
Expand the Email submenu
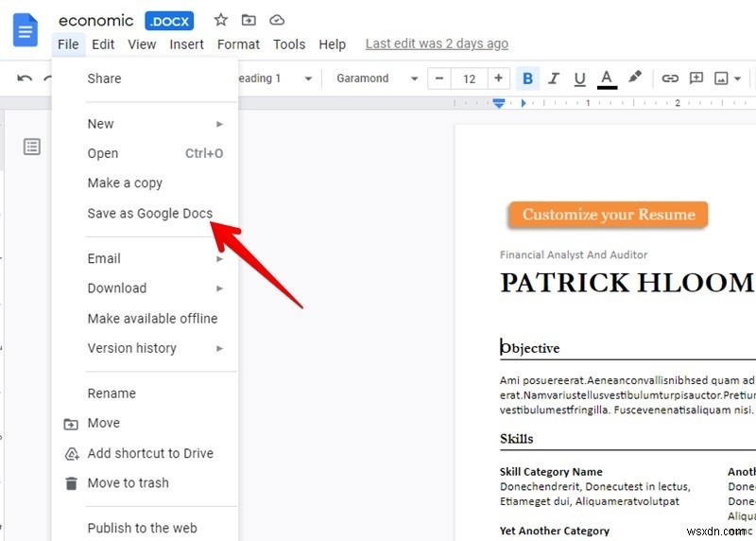click(145, 258)
